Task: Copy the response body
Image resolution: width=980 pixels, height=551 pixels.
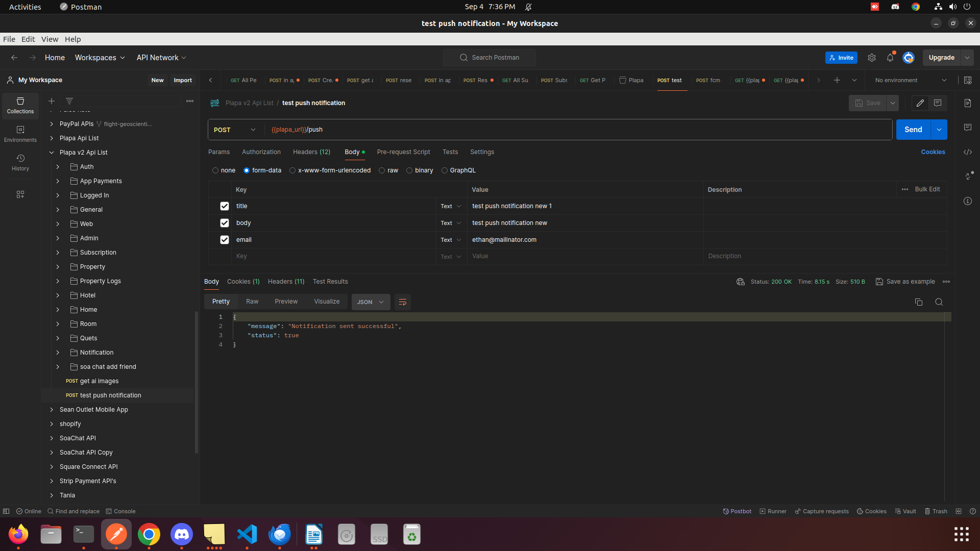Action: (x=919, y=302)
